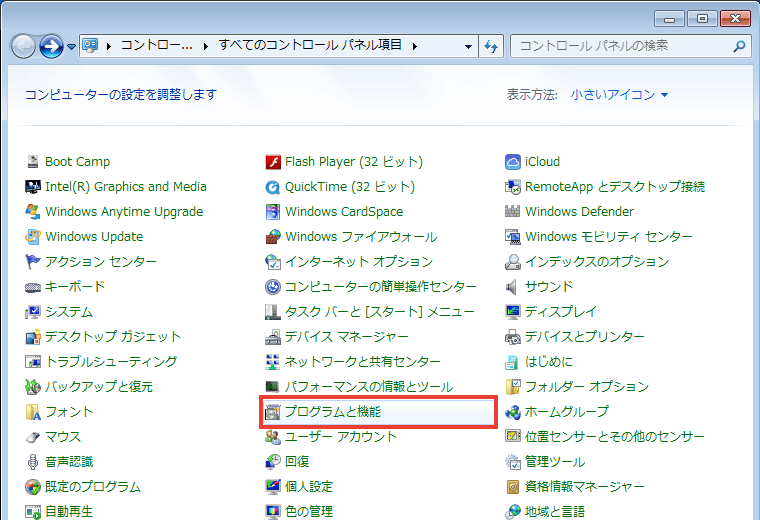Open the ホームグループ icon
This screenshot has height=520, width=760.
pyautogui.click(x=513, y=412)
